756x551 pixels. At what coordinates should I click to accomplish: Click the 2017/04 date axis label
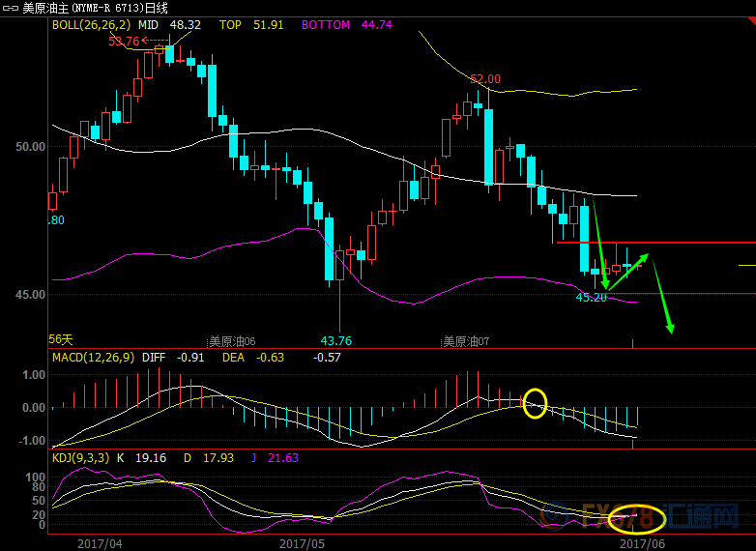coord(100,544)
